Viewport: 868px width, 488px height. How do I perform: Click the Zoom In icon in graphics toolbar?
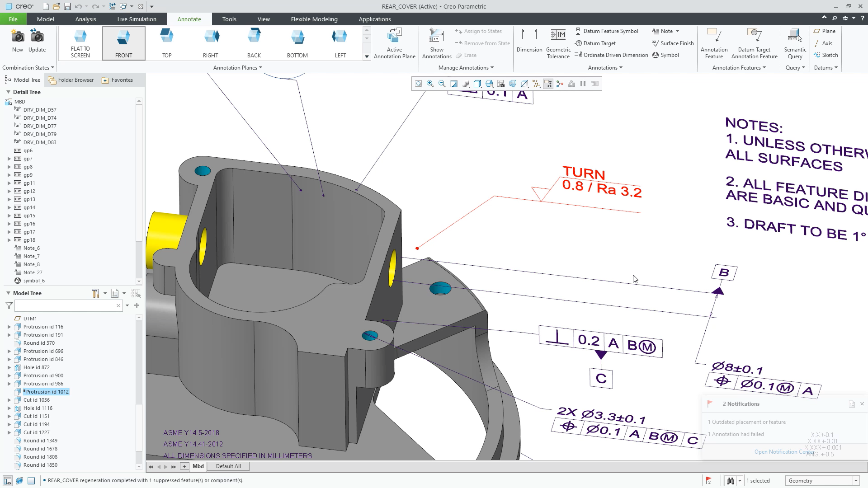click(x=430, y=84)
